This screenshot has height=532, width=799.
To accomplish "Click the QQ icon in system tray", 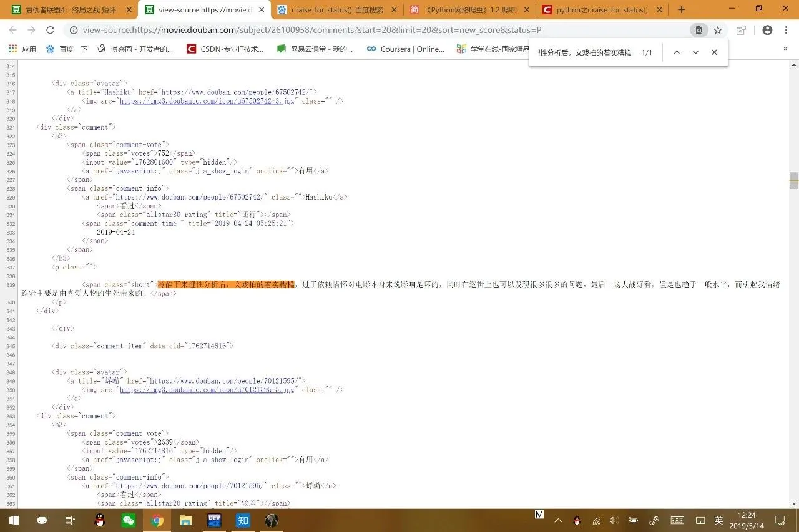I will (x=577, y=520).
